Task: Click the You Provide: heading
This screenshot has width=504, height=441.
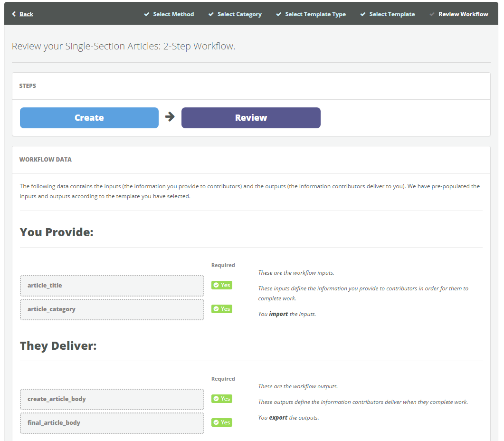Action: click(57, 232)
